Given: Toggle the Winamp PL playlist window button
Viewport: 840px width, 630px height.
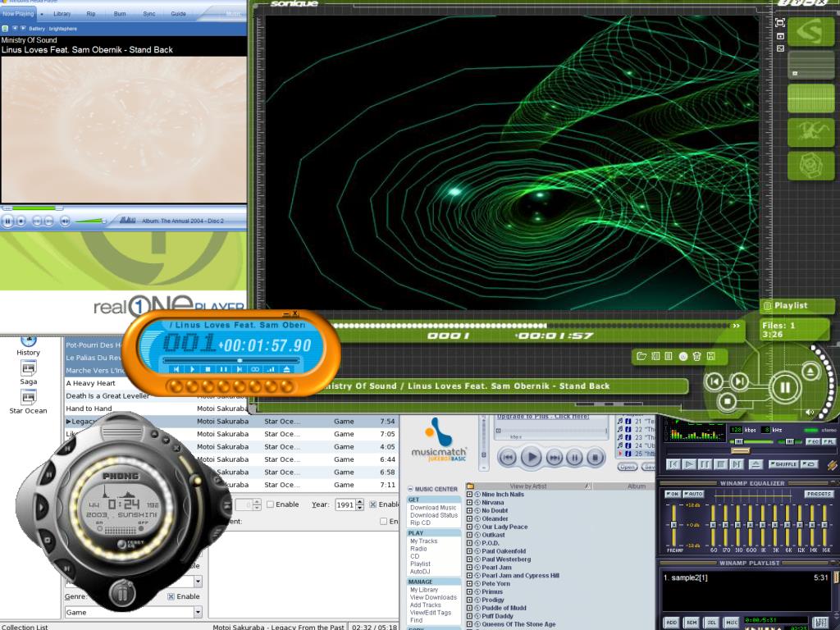Looking at the screenshot, I should tap(829, 441).
